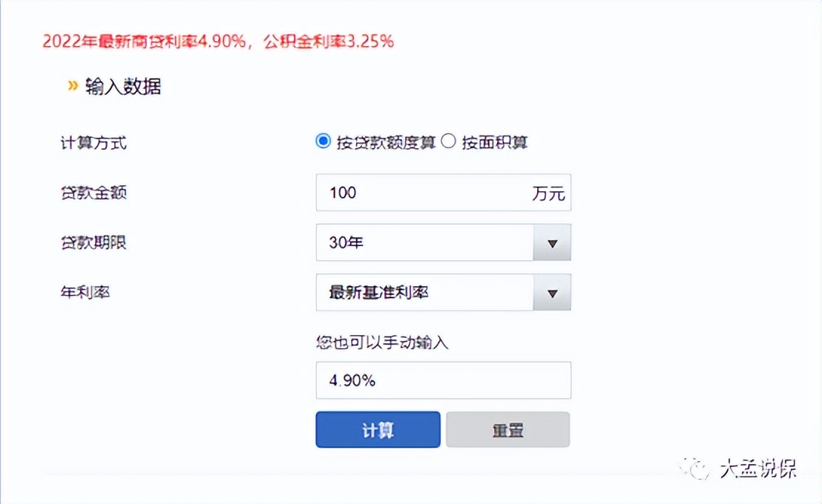Click the 贷款金额 row label
The image size is (822, 504).
[x=93, y=193]
